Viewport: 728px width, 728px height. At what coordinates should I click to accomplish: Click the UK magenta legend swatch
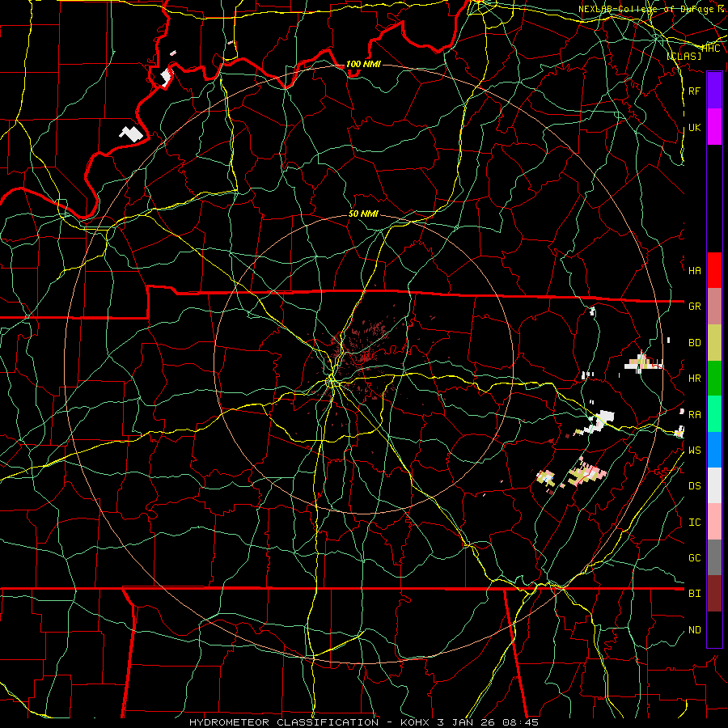coord(714,127)
